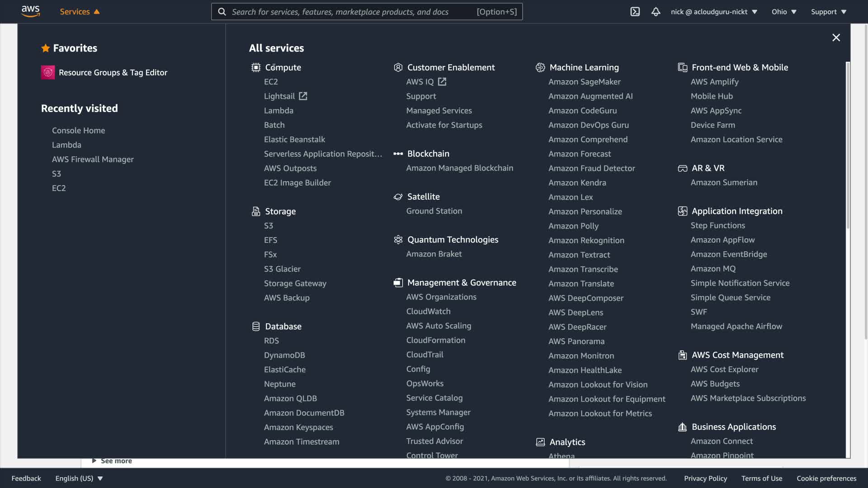Open the CloudWatch service link

428,311
